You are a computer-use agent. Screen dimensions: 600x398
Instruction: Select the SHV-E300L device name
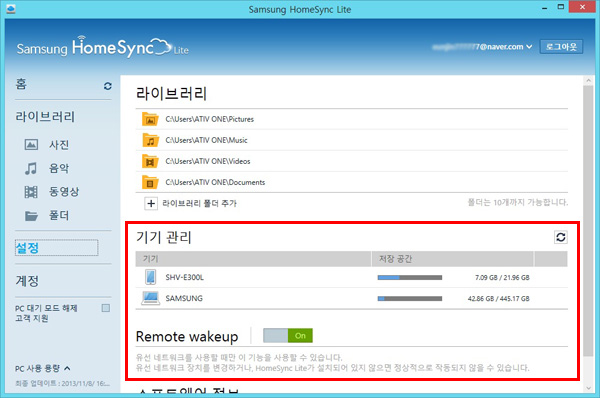(184, 277)
